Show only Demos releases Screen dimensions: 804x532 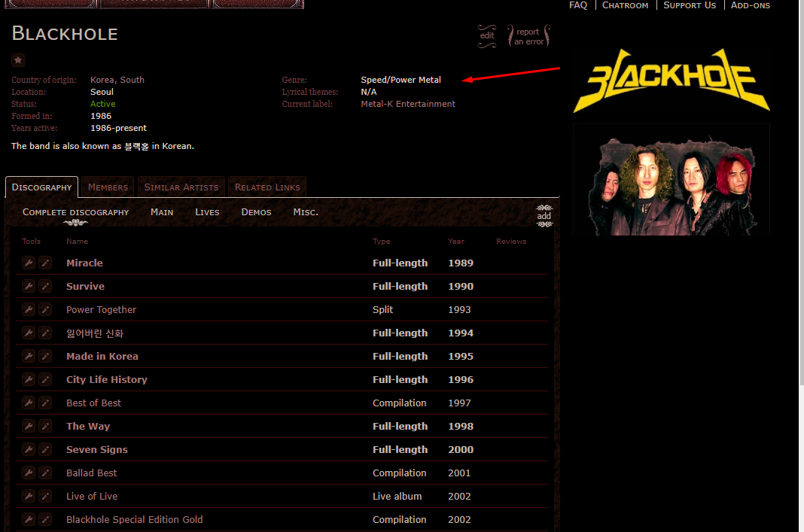point(257,212)
